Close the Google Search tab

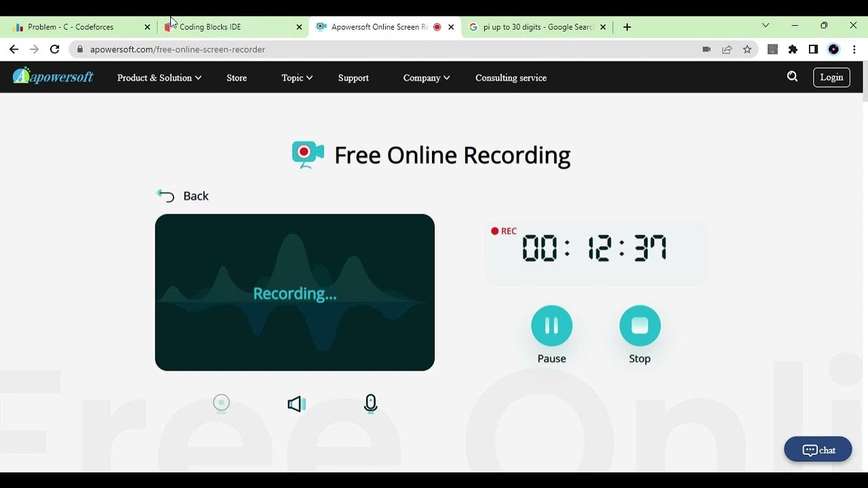tap(603, 27)
